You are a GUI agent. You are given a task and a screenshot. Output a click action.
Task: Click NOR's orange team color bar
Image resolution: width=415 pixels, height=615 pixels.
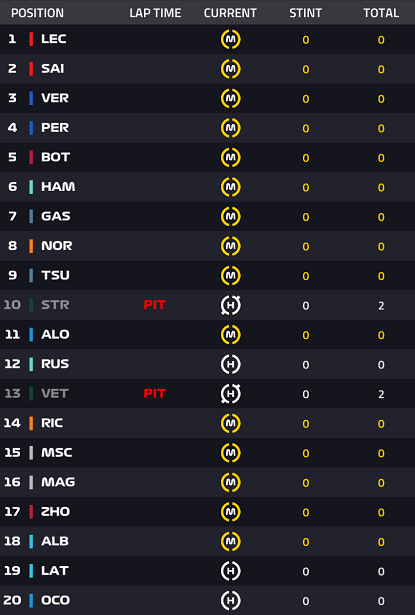(31, 246)
